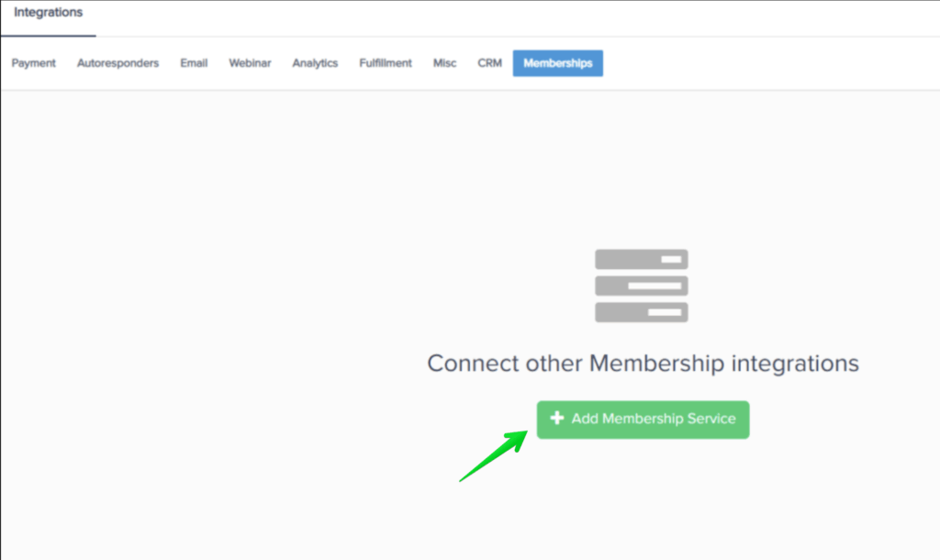Click the word "Connect" in the heading
Viewport: 940px width, 560px height.
473,364
